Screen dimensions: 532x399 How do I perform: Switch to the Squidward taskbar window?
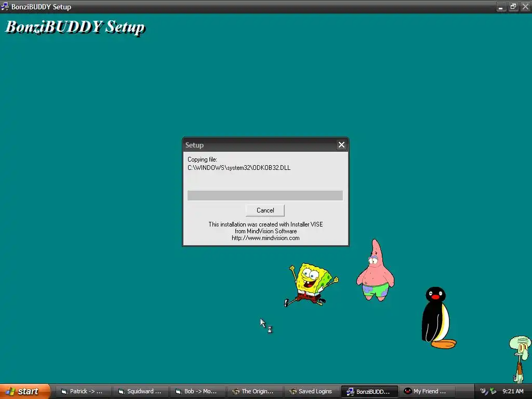pos(140,391)
